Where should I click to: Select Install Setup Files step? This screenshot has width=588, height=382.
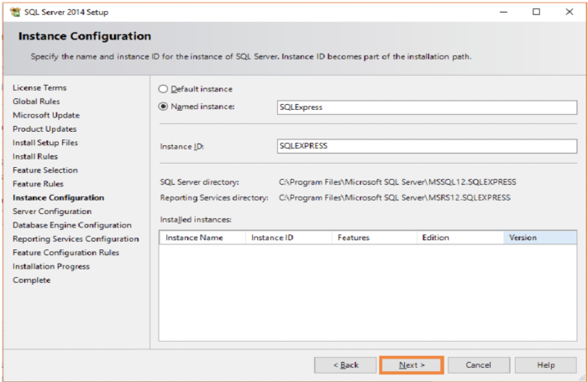pos(45,143)
